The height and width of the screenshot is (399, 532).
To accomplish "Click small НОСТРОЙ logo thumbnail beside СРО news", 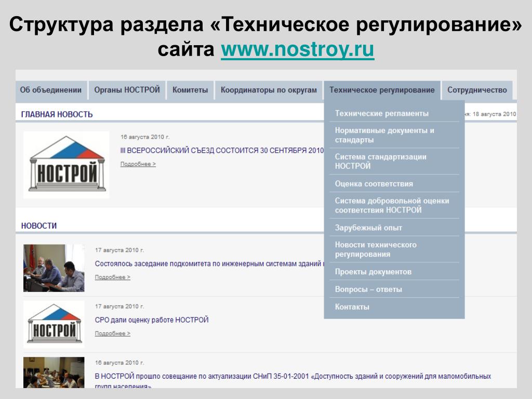I will coord(54,324).
